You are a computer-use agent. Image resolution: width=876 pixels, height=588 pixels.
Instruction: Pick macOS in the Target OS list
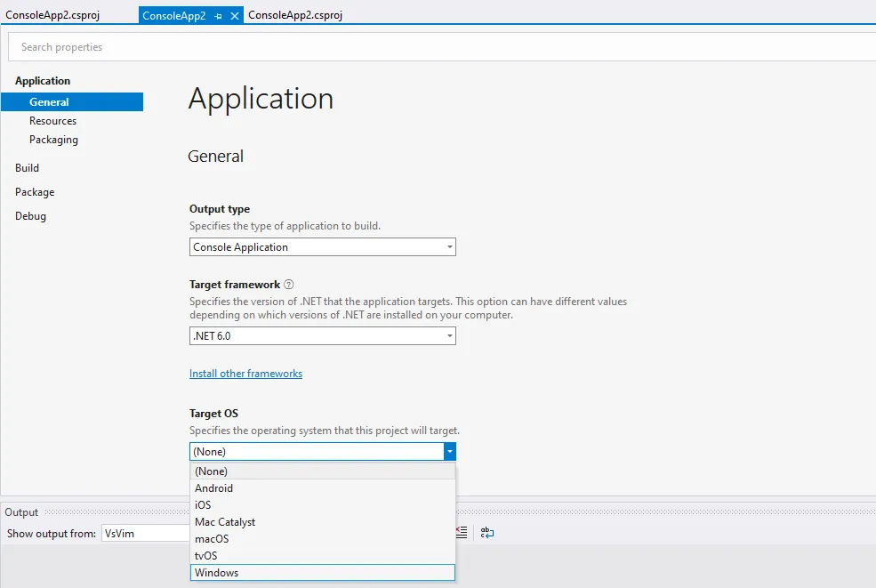click(212, 539)
